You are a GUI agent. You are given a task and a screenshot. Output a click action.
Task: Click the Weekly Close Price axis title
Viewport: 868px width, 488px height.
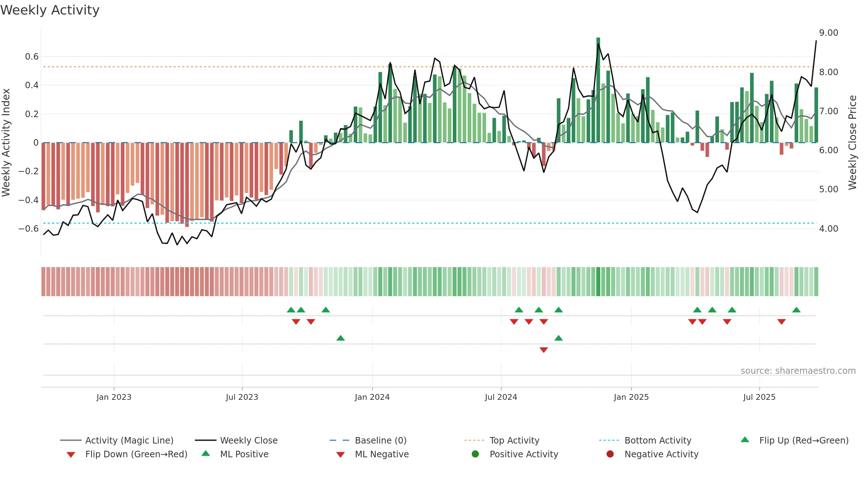tap(852, 142)
